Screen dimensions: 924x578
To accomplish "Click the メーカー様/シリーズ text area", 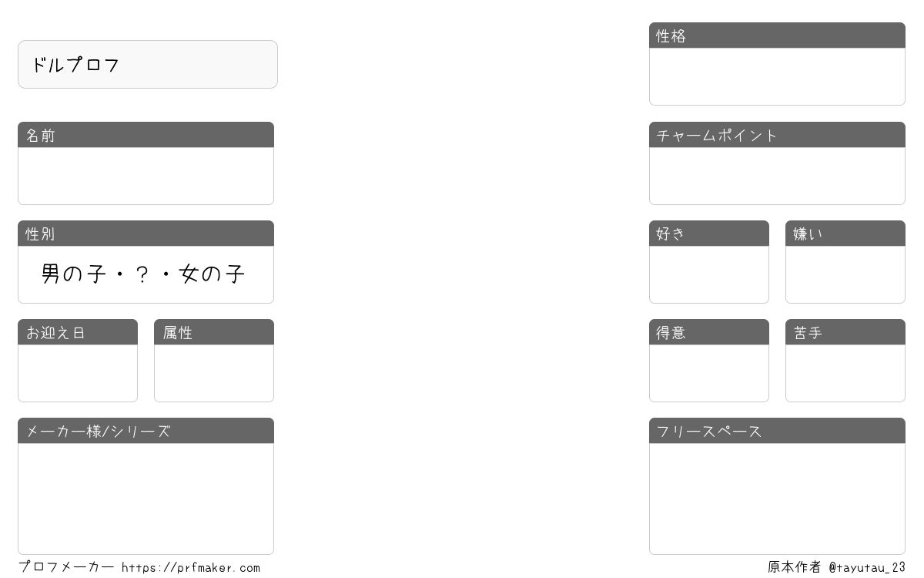I will click(x=146, y=499).
